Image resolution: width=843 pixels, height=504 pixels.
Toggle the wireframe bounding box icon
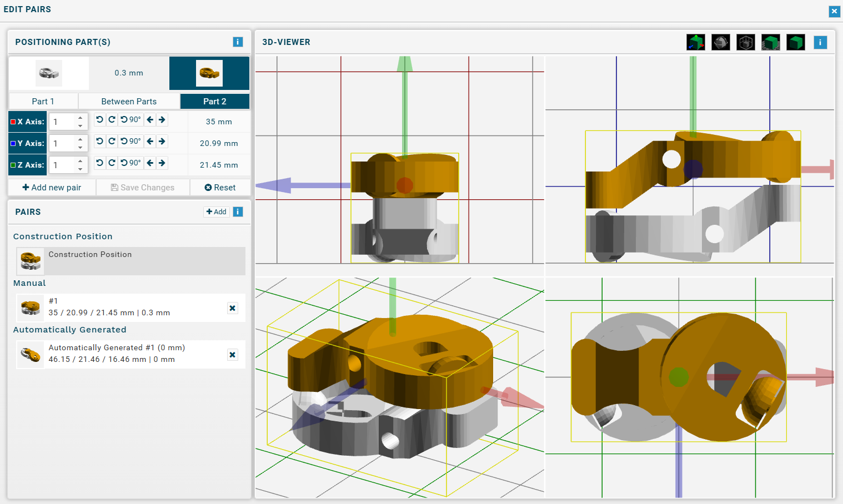coord(746,42)
